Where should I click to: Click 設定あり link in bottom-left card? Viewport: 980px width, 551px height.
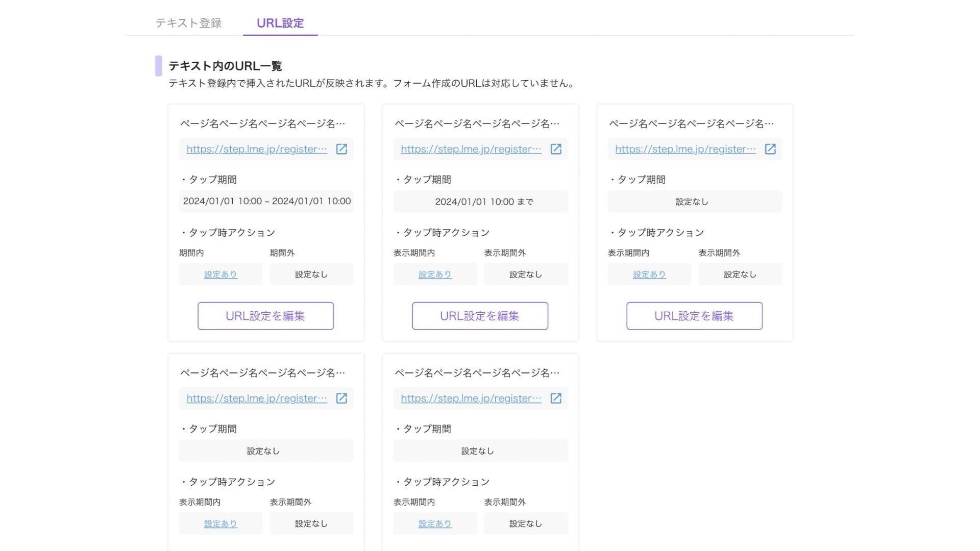(220, 524)
